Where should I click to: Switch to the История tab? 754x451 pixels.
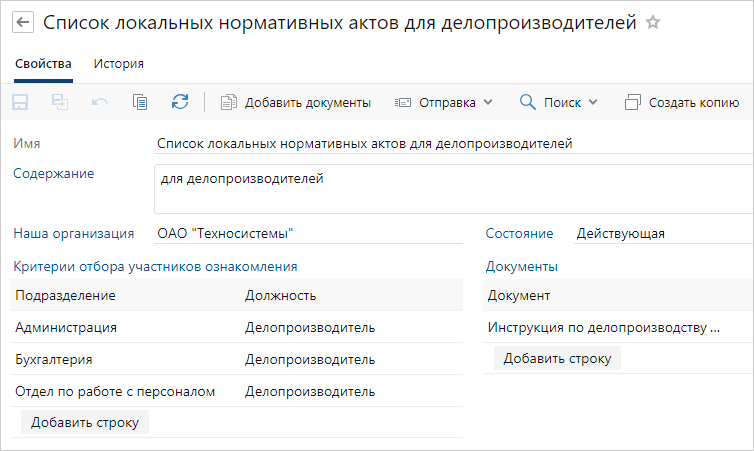pyautogui.click(x=118, y=63)
